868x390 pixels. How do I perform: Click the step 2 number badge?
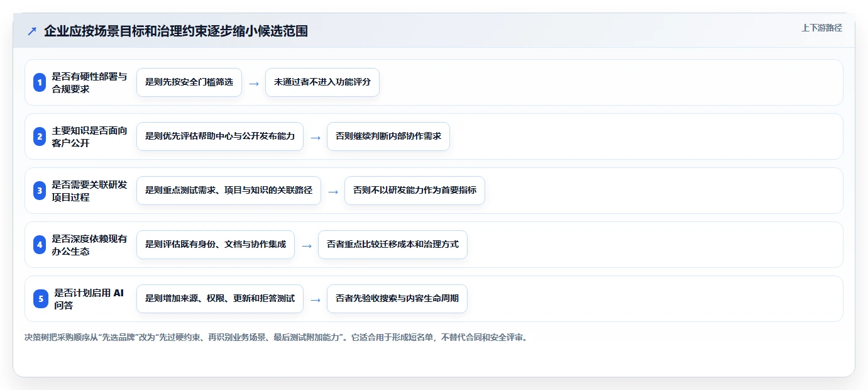40,136
